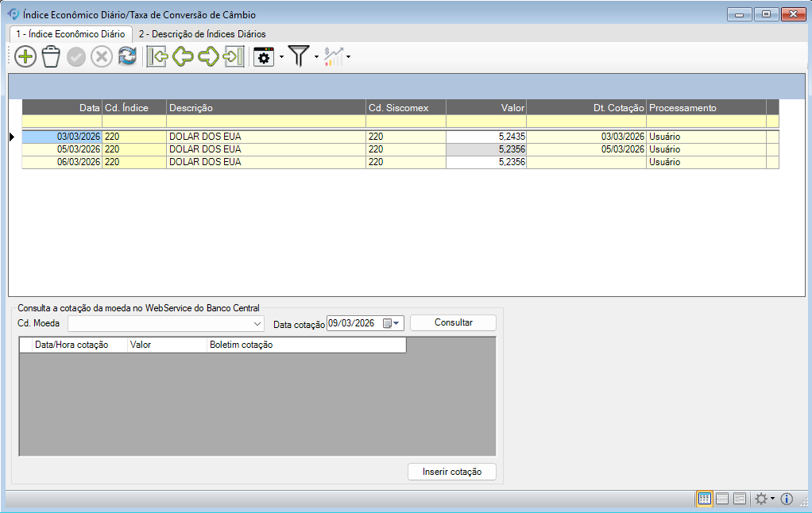Go to next record with right arrow

(208, 56)
